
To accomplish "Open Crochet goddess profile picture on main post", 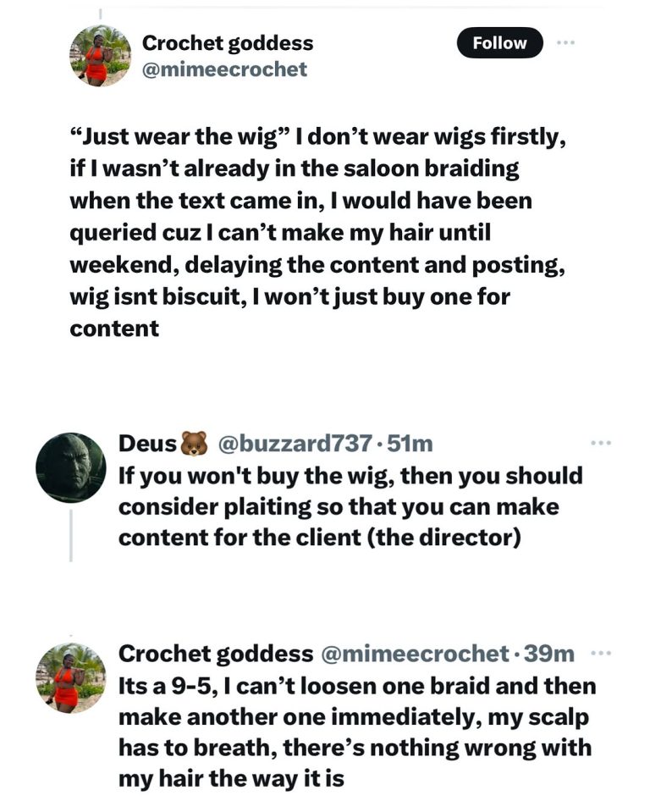I will click(x=100, y=54).
